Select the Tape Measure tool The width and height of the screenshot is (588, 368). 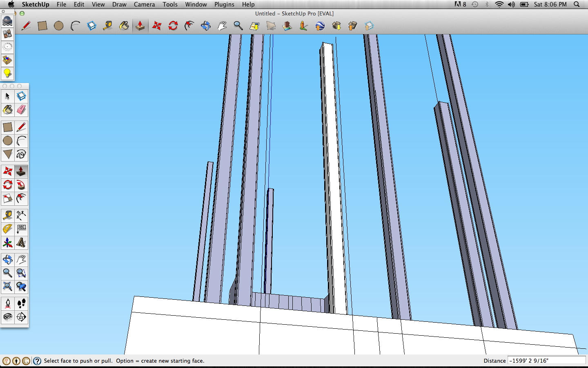click(x=7, y=215)
